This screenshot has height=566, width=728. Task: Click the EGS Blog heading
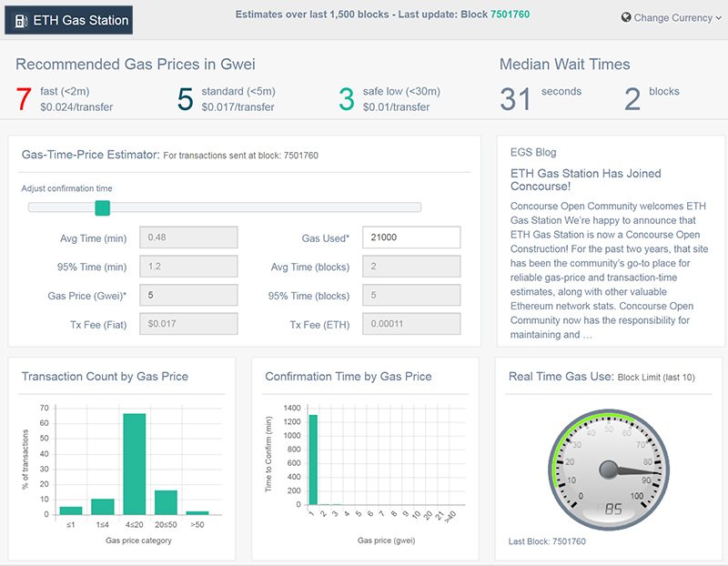(533, 152)
